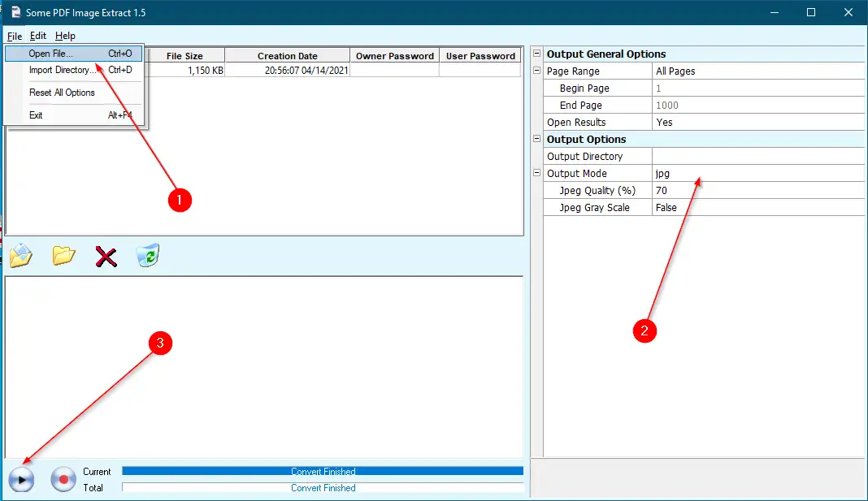Open the Edit menu
868x501 pixels.
37,36
